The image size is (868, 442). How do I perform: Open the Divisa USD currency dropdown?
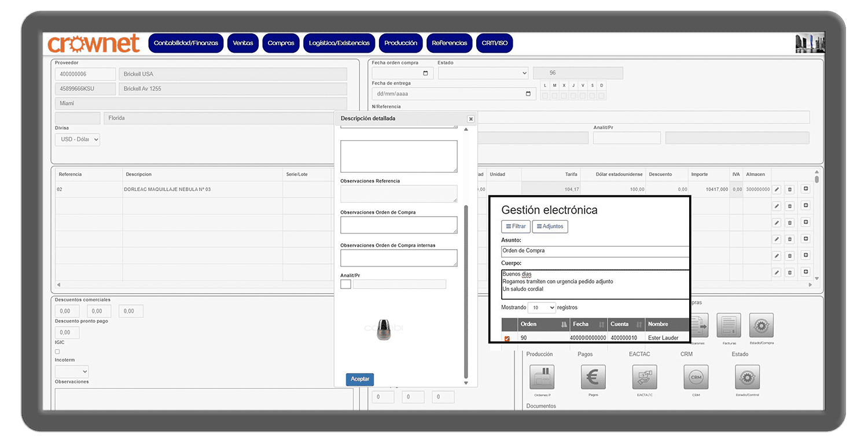click(x=78, y=140)
